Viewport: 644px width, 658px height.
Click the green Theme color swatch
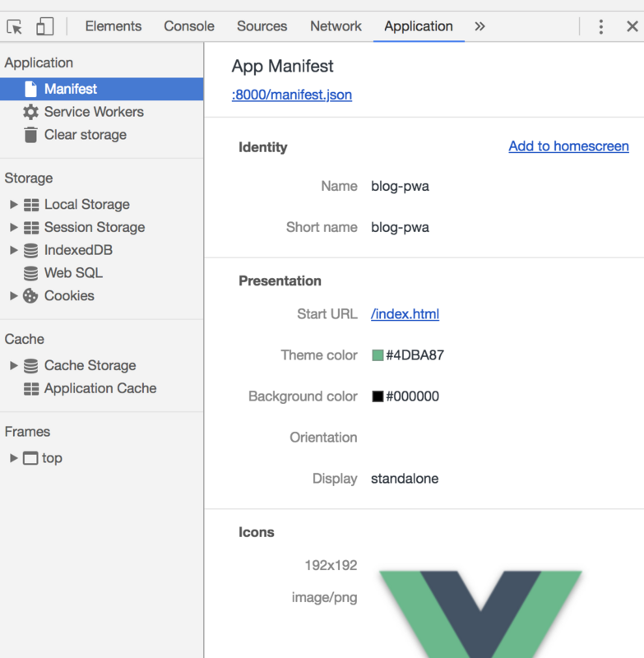(378, 355)
